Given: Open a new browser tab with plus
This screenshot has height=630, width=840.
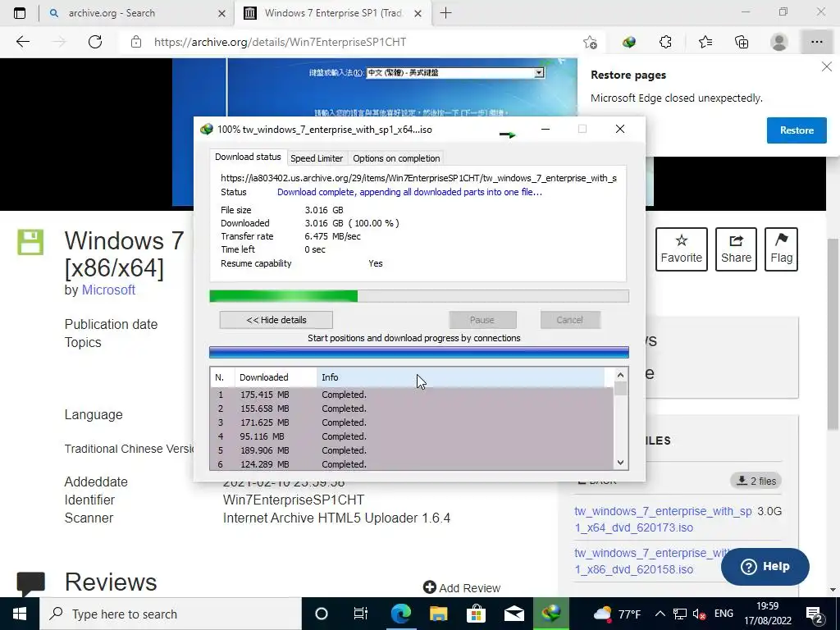Looking at the screenshot, I should coord(445,13).
